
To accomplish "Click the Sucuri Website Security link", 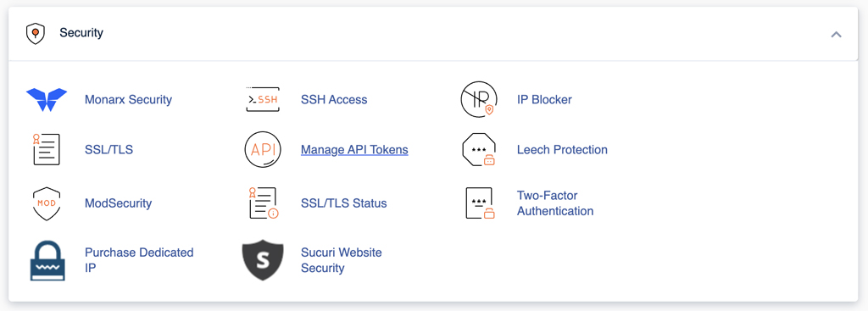I will (342, 260).
